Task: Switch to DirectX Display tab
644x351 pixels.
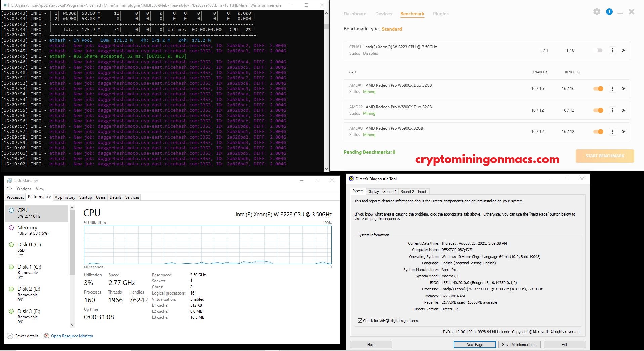Action: tap(373, 192)
